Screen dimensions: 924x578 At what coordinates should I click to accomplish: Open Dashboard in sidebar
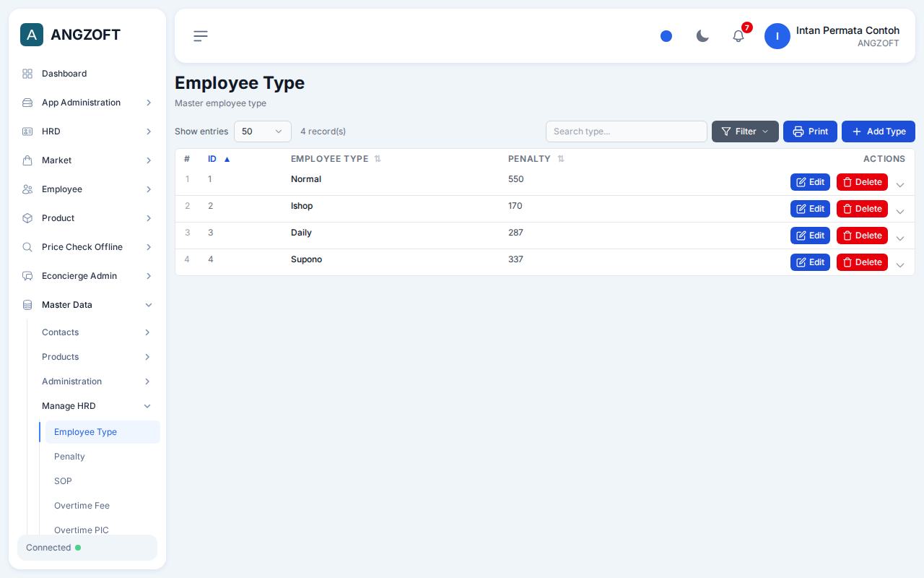(x=87, y=74)
